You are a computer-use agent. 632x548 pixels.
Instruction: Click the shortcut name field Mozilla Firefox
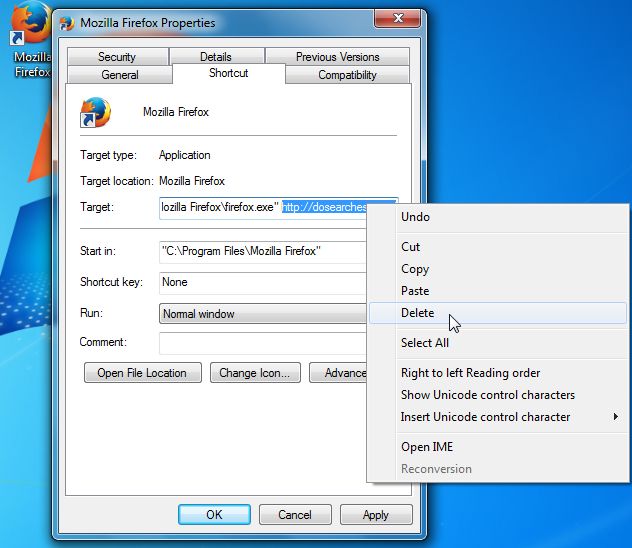coord(176,112)
